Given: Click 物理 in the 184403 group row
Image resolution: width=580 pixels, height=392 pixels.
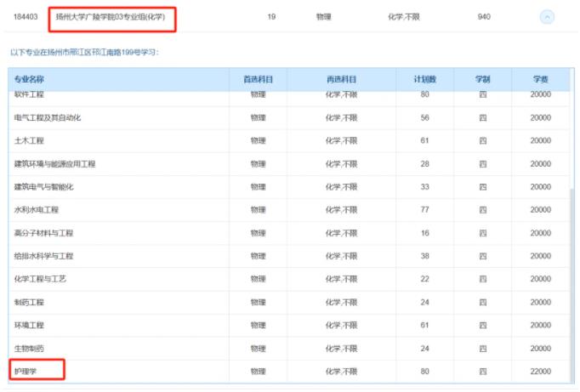Looking at the screenshot, I should pyautogui.click(x=324, y=17).
